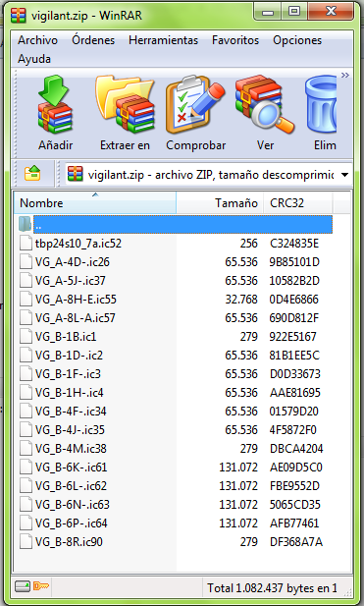Click the archive path address field
Image resolution: width=364 pixels, height=606 pixels.
pos(208,175)
